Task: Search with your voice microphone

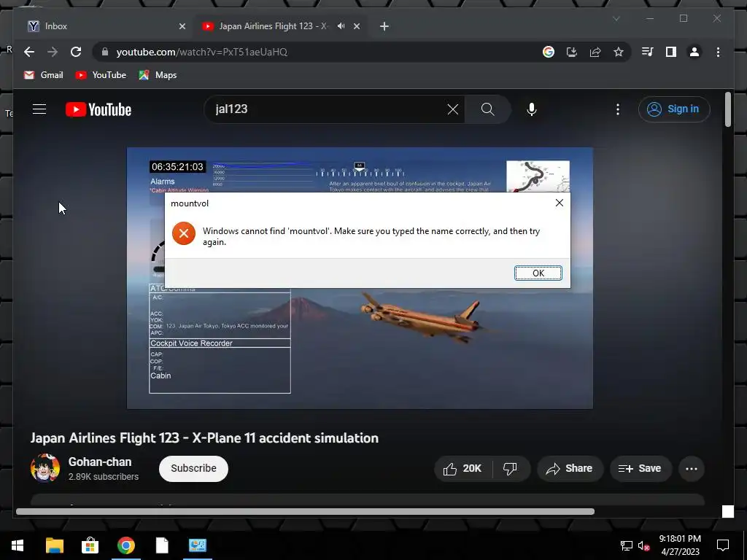Action: (x=532, y=109)
